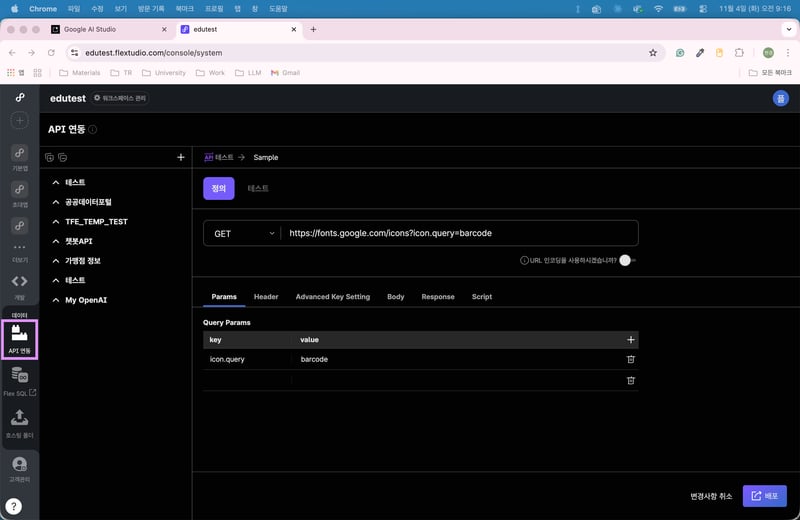Collapse the 공공데이터포털 folder
This screenshot has height=520, width=800.
coord(56,202)
